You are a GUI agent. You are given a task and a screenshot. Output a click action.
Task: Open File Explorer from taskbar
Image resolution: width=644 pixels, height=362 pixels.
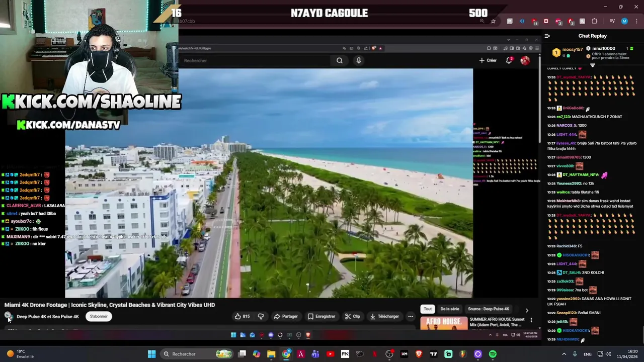pyautogui.click(x=271, y=354)
